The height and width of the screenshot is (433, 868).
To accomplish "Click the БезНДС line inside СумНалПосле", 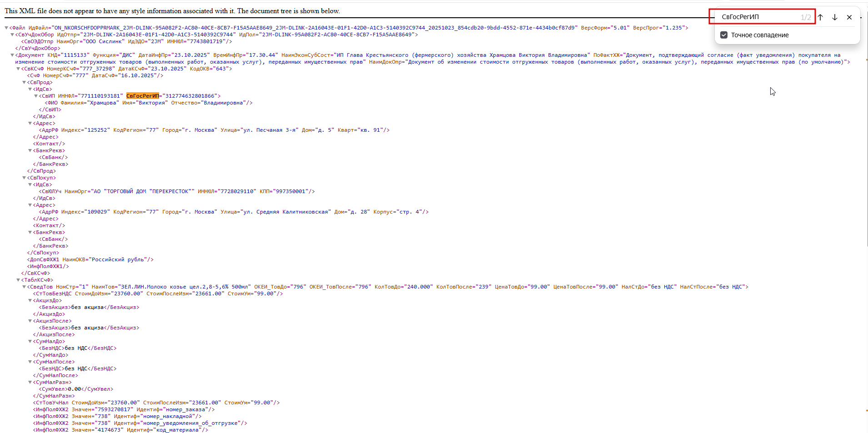I will click(78, 368).
